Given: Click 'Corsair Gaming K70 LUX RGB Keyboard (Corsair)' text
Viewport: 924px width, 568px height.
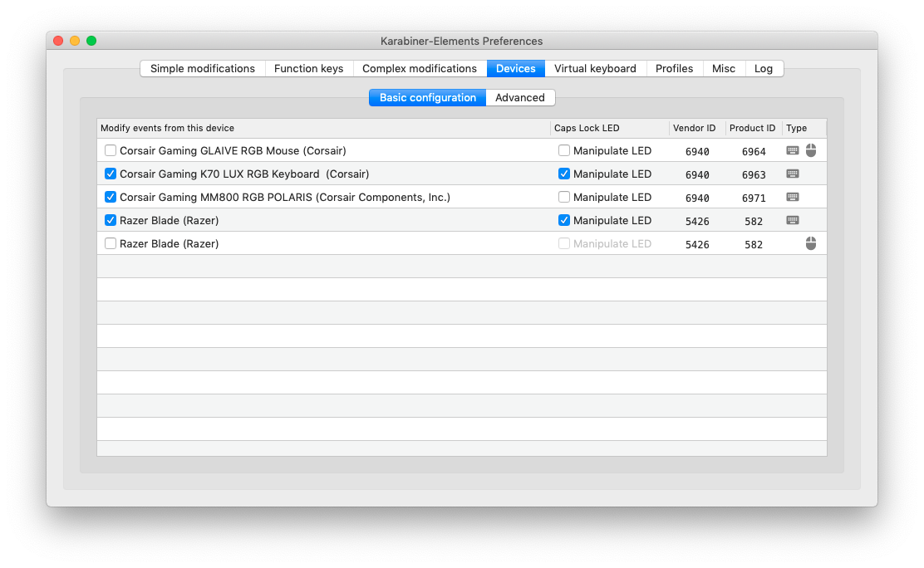Looking at the screenshot, I should tap(244, 174).
